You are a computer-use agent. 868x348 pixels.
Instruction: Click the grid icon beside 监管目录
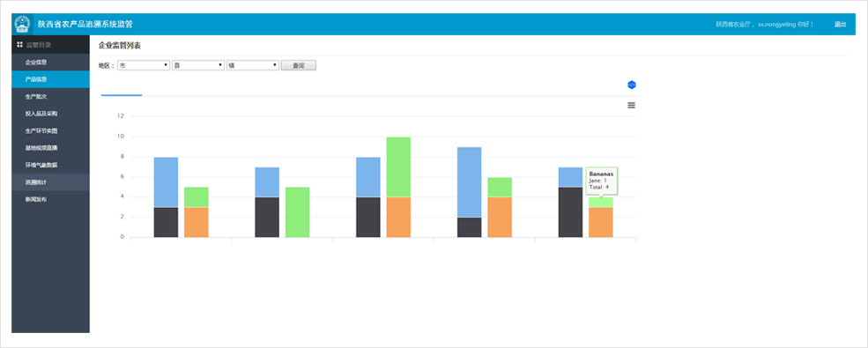coord(20,44)
